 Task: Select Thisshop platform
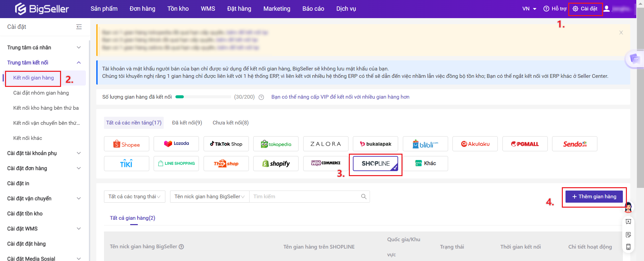tap(226, 164)
